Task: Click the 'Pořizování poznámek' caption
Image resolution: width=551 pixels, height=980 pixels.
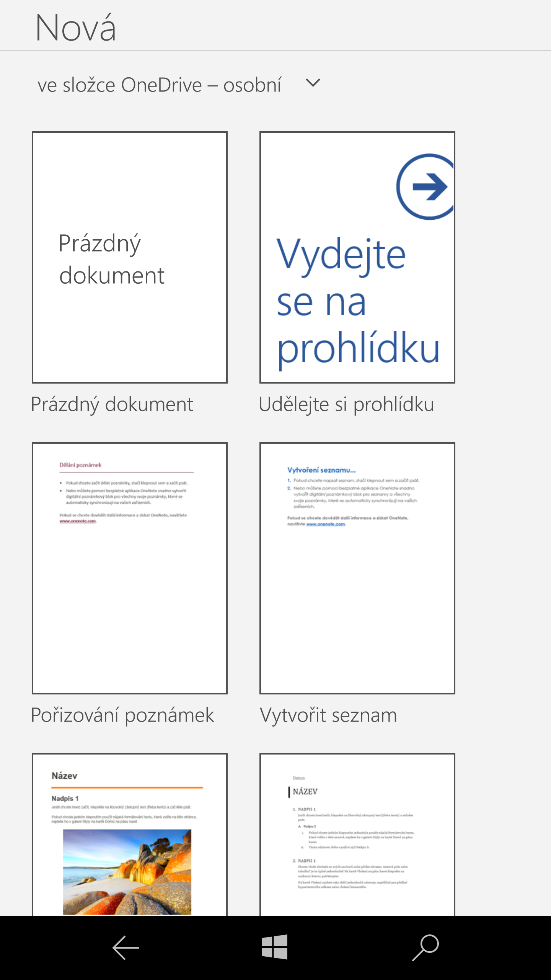Action: (x=122, y=715)
